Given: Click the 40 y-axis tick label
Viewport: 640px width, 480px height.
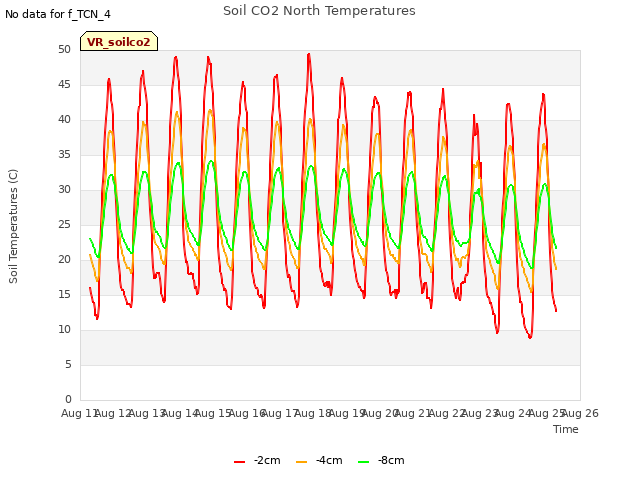Looking at the screenshot, I should click(64, 120).
